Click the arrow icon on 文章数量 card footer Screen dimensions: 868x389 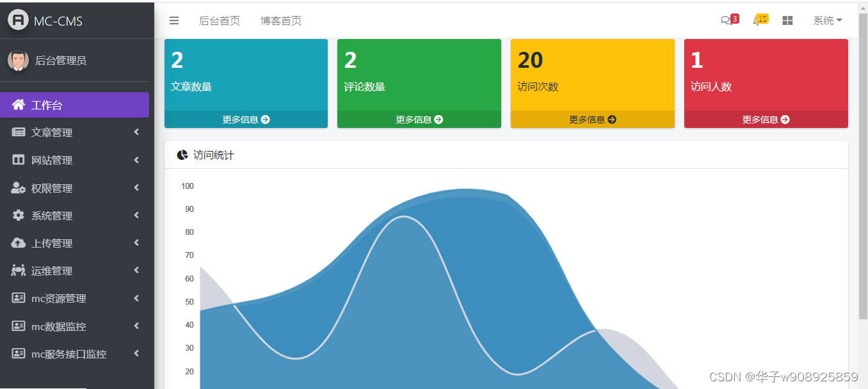[266, 120]
